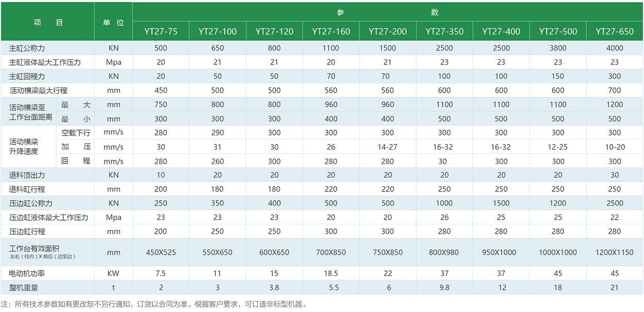Select the 14-27 pressing speed cell
644x312 pixels.
(x=387, y=147)
